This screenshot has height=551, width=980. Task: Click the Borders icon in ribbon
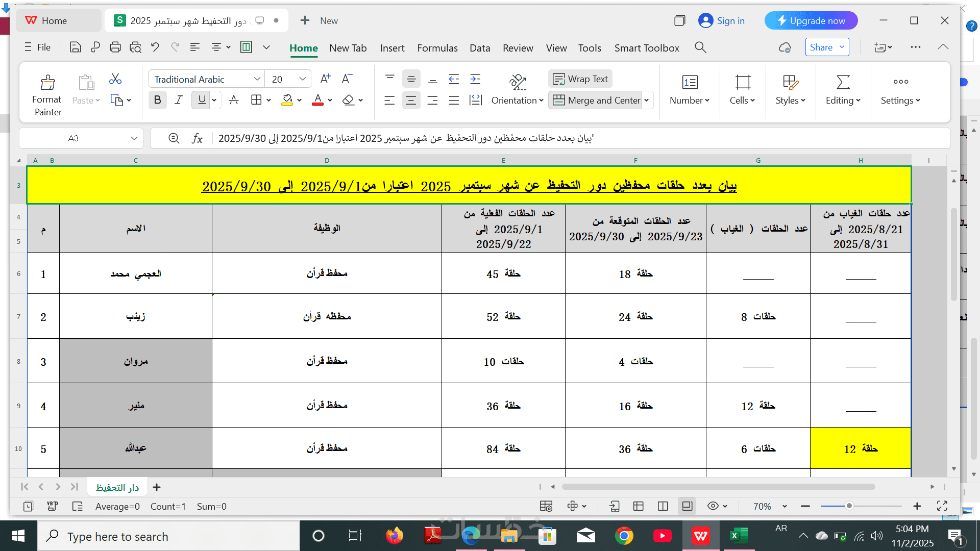click(x=256, y=100)
